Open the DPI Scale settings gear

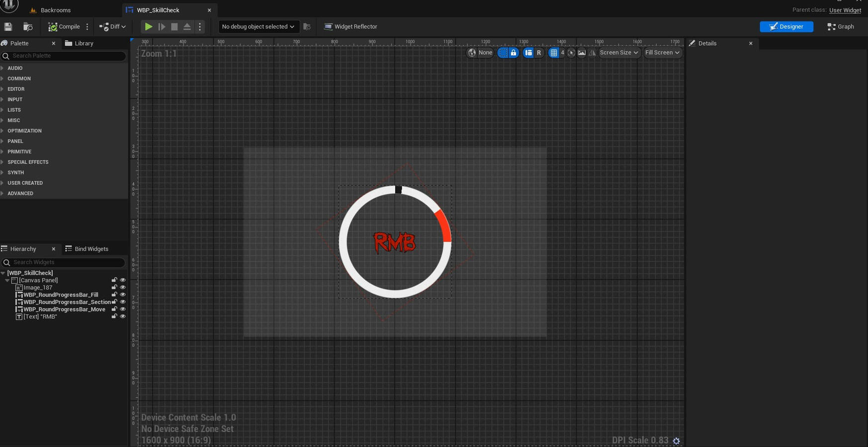(676, 441)
